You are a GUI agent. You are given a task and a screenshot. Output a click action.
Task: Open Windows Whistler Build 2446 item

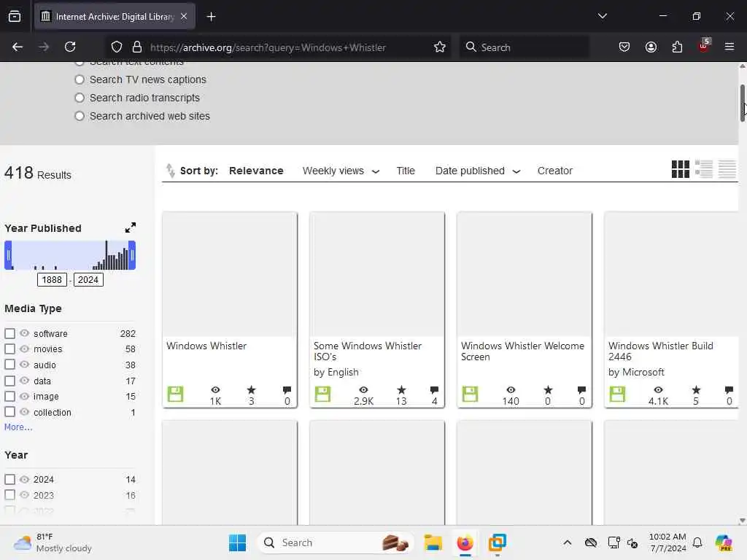point(660,351)
